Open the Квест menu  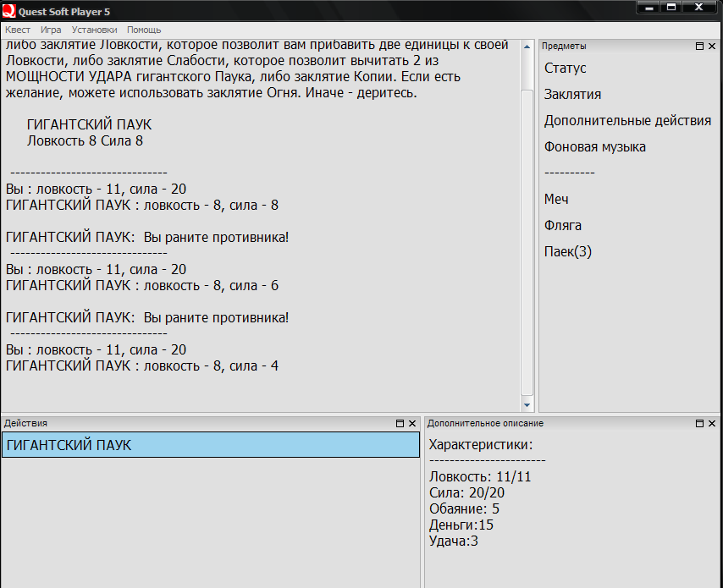pos(18,30)
